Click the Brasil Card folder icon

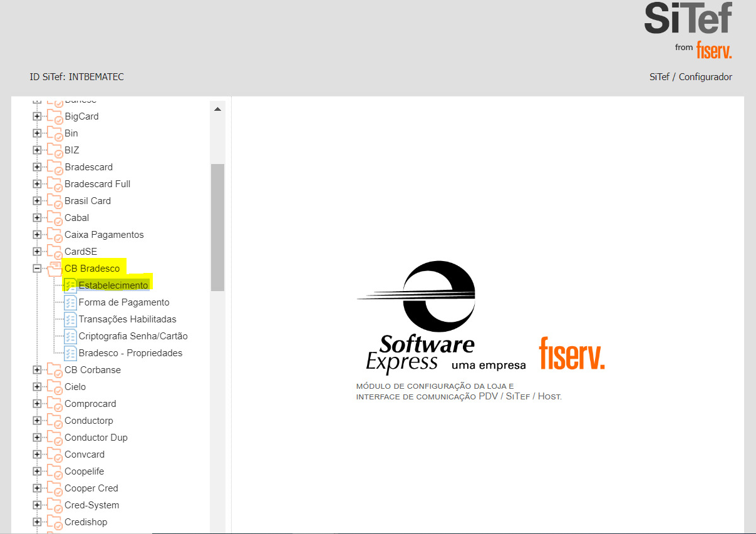54,201
